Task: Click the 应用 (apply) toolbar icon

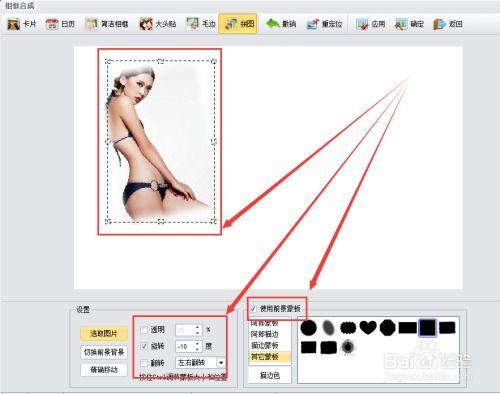Action: 362,24
